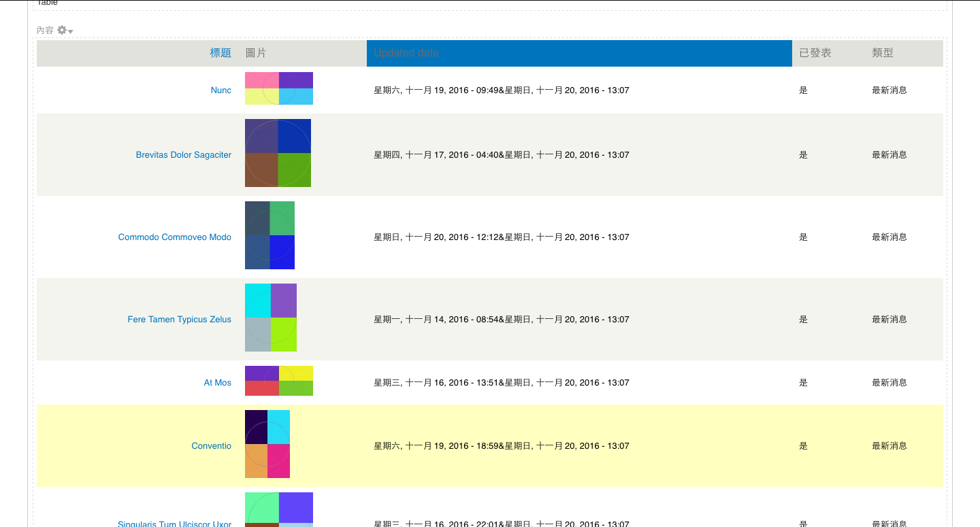Viewport: 980px width, 527px height.
Task: Click the Commodo Commoveo Modo thumbnail image
Action: (269, 235)
